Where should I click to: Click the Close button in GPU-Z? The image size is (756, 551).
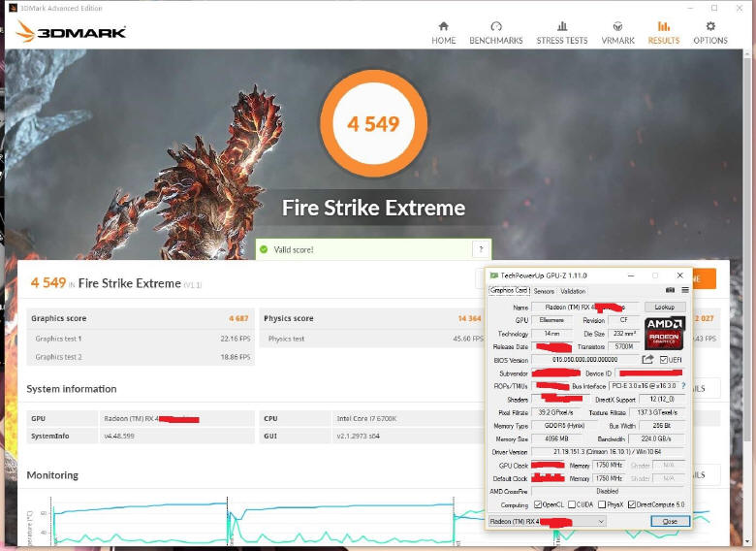pyautogui.click(x=670, y=522)
